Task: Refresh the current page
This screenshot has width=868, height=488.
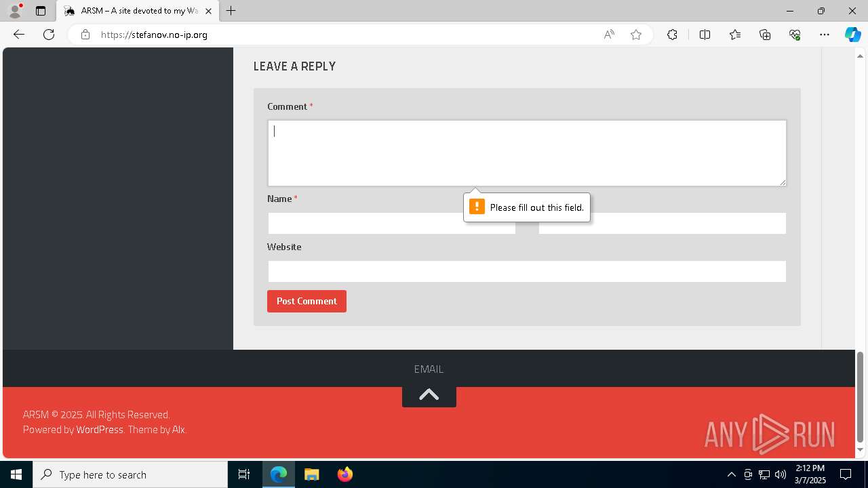Action: click(x=49, y=35)
